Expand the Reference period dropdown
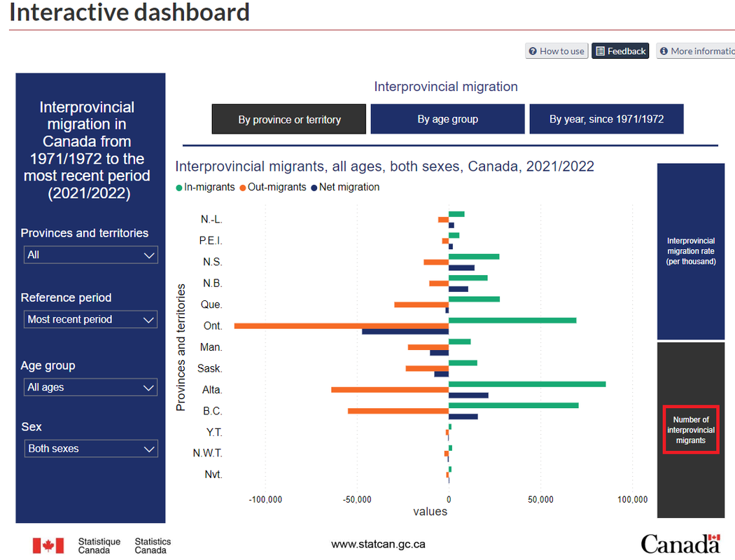This screenshot has width=735, height=560. [90, 319]
